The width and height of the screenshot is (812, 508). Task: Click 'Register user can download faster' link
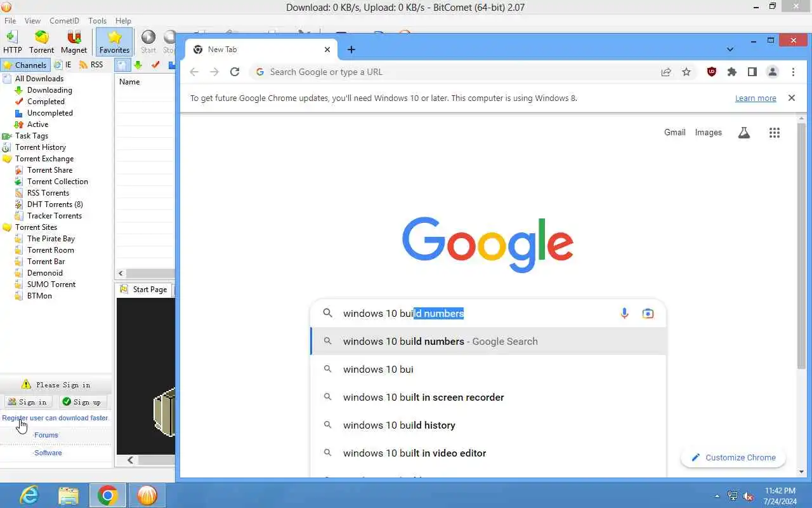pyautogui.click(x=55, y=418)
